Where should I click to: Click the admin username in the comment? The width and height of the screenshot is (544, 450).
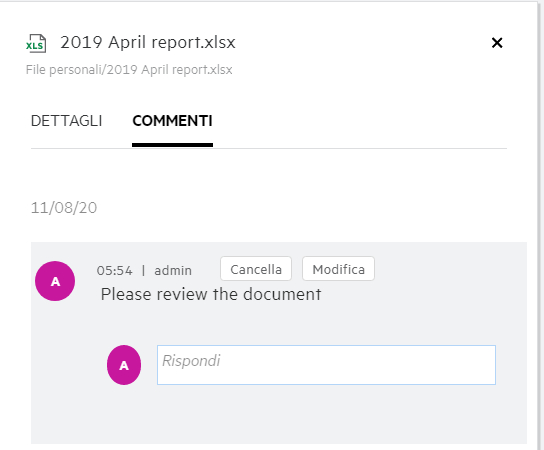[x=173, y=270]
